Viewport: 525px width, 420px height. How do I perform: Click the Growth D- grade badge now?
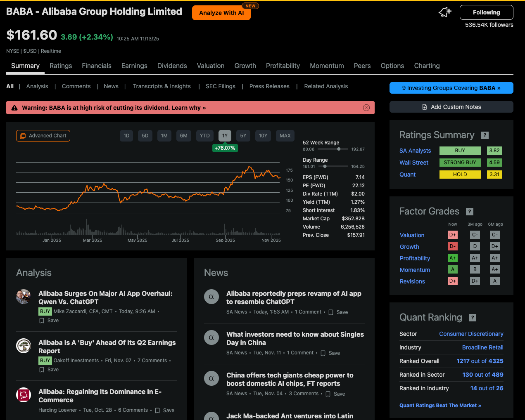point(453,246)
